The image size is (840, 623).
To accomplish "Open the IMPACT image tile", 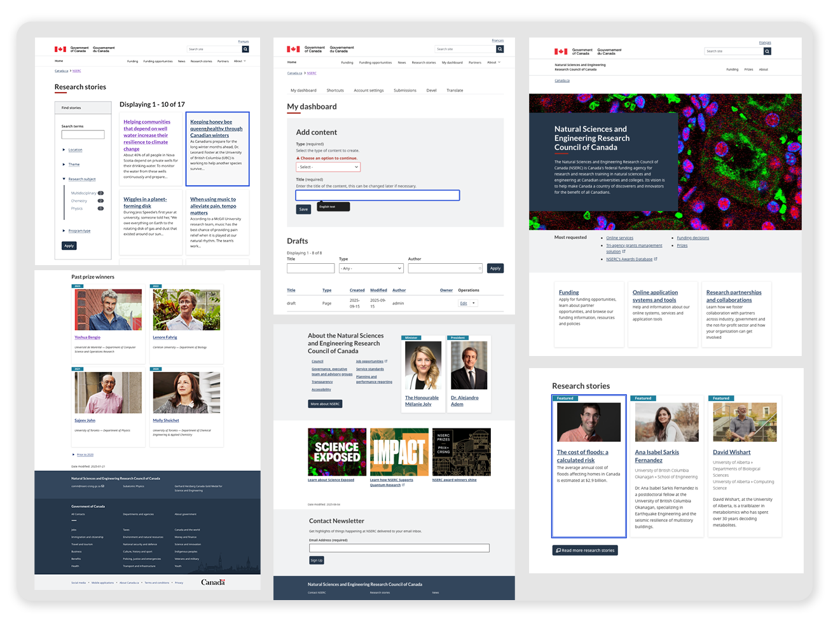I will click(x=399, y=452).
